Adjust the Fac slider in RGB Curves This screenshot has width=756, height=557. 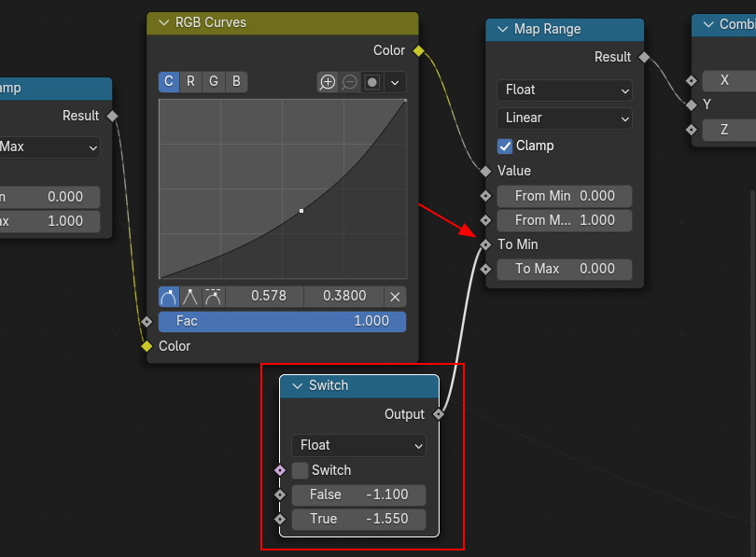click(x=282, y=321)
